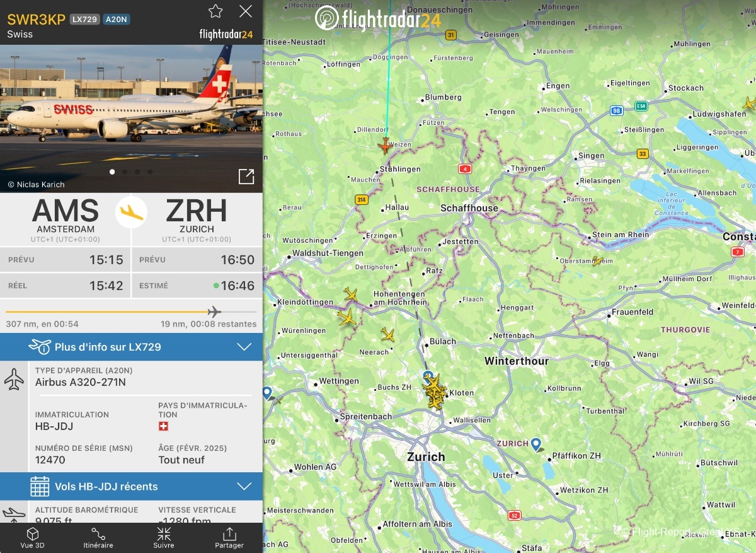The height and width of the screenshot is (553, 756).
Task: Select the third photo carousel dot
Action: pyautogui.click(x=137, y=172)
